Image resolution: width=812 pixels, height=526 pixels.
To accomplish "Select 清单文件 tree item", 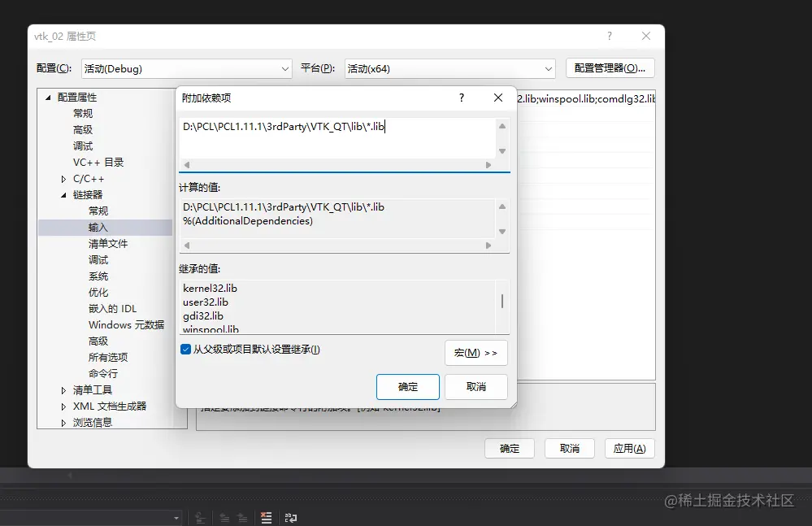I will click(x=108, y=243).
